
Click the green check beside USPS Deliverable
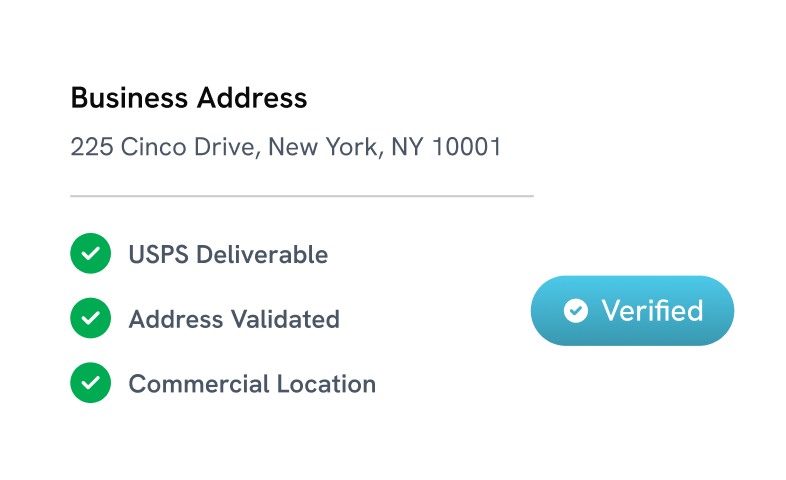point(90,254)
